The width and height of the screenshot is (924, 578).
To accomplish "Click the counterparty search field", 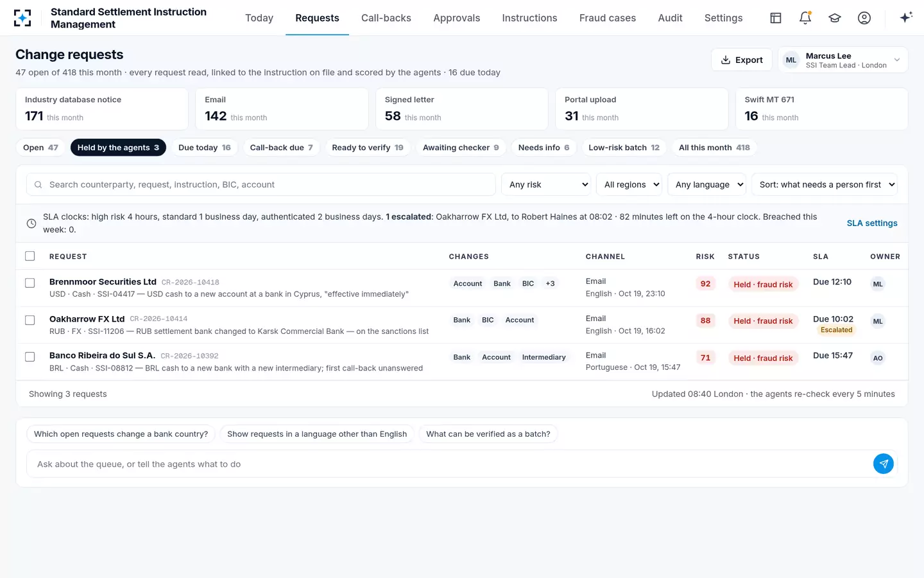I will point(261,184).
